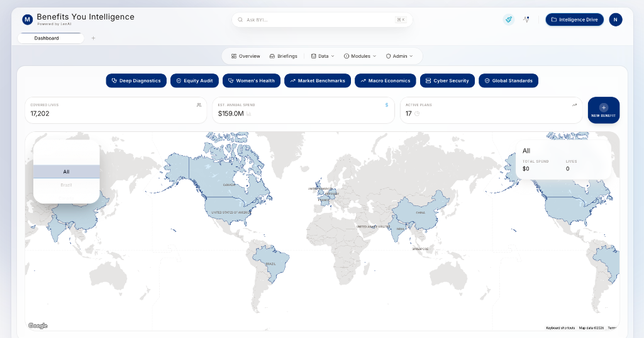Open the activity pulse icon
This screenshot has width=644, height=338.
click(x=526, y=19)
